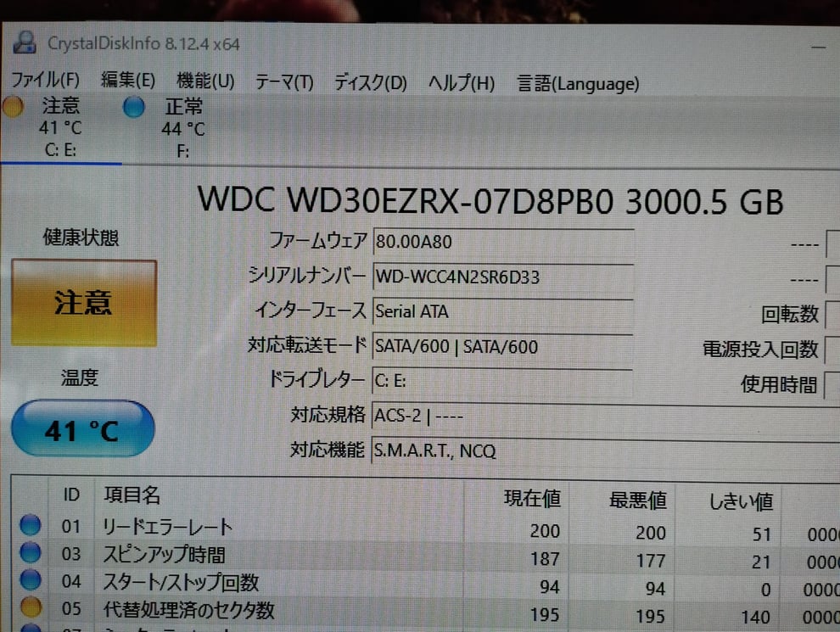Open the ヘルプ(H) menu
The width and height of the screenshot is (840, 632).
coord(462,83)
